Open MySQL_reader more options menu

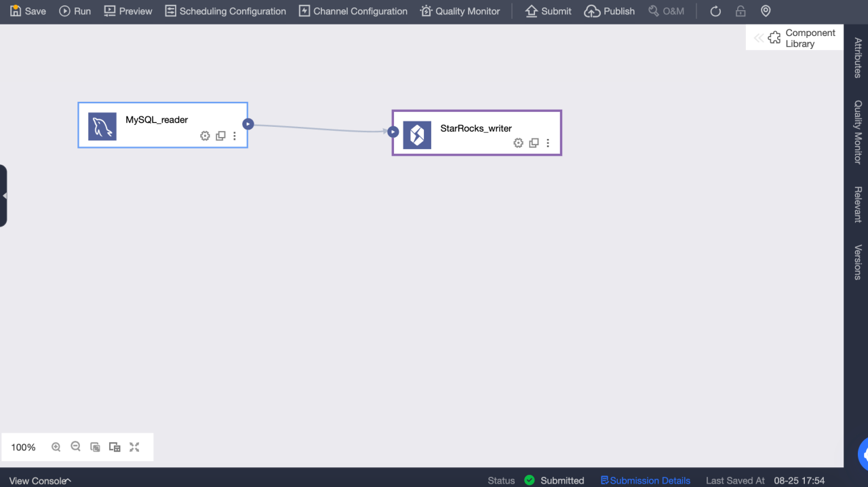click(x=235, y=136)
